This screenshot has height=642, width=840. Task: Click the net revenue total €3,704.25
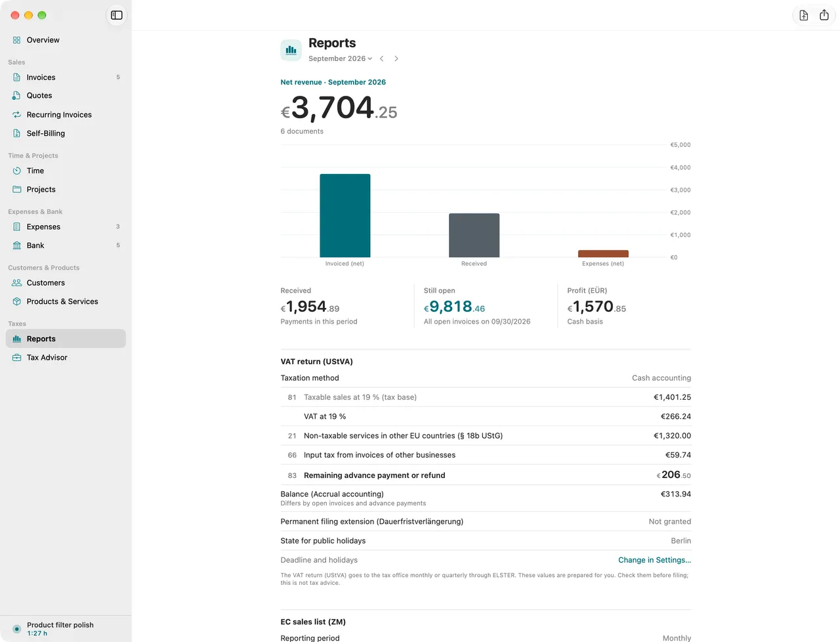coord(339,108)
